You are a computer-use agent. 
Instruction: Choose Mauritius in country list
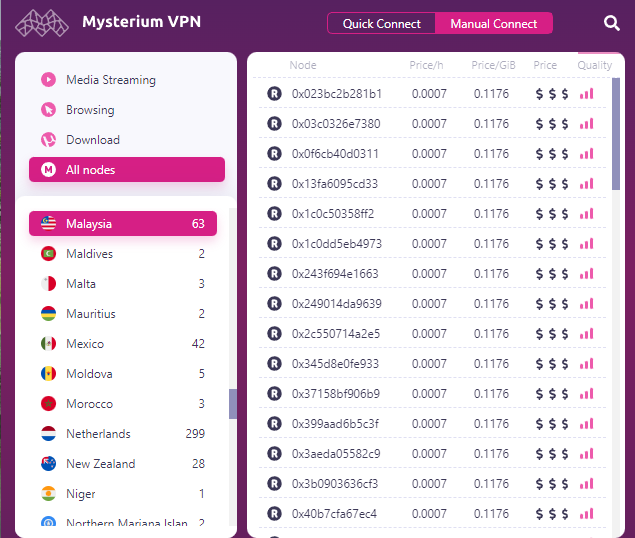[123, 314]
